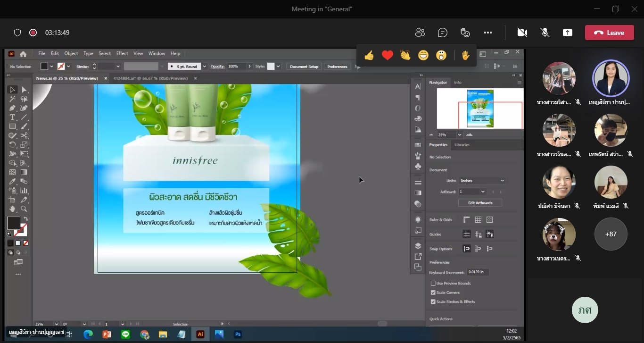Open the Character panel icon
644x343 pixels.
pyautogui.click(x=418, y=86)
